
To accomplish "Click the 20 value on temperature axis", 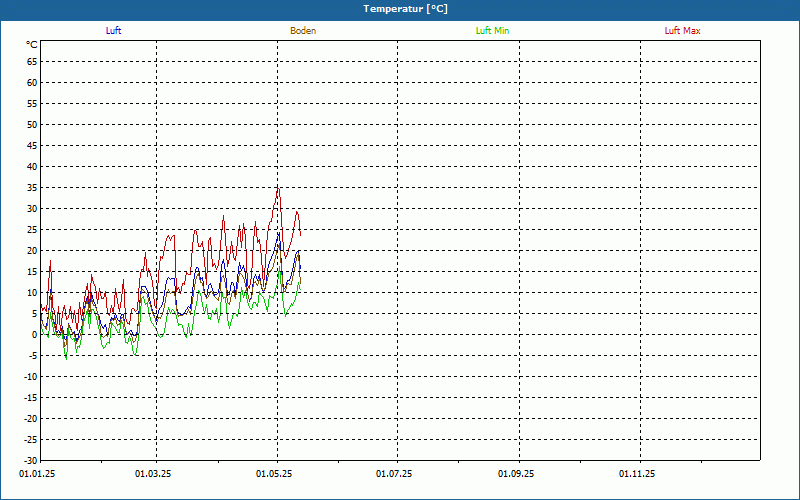I will (32, 251).
